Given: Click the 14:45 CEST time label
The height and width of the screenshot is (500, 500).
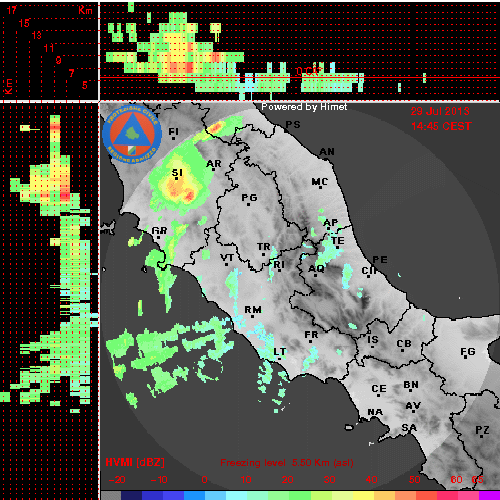Looking at the screenshot, I should [441, 126].
